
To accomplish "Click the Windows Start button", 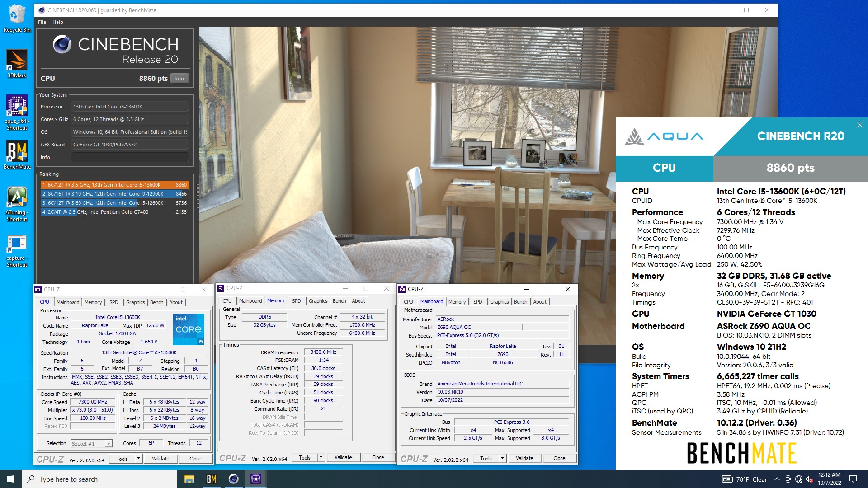I will 11,479.
